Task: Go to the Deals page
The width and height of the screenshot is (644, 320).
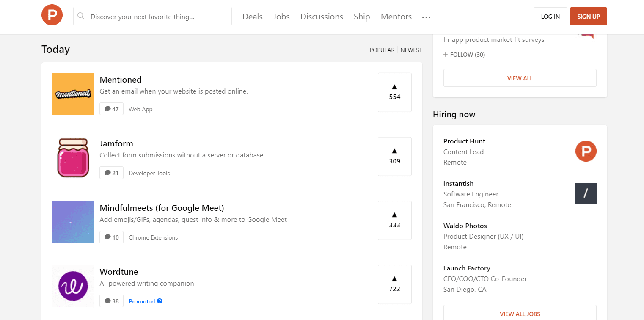Action: (253, 17)
